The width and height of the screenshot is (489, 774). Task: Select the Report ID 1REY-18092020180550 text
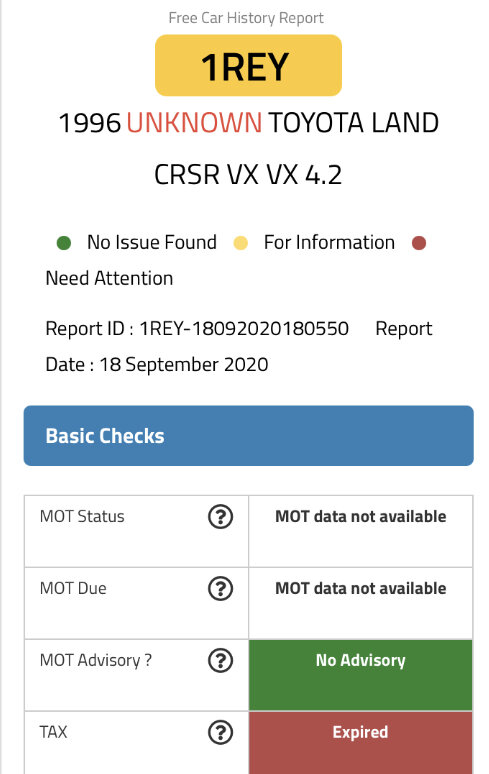pos(197,328)
